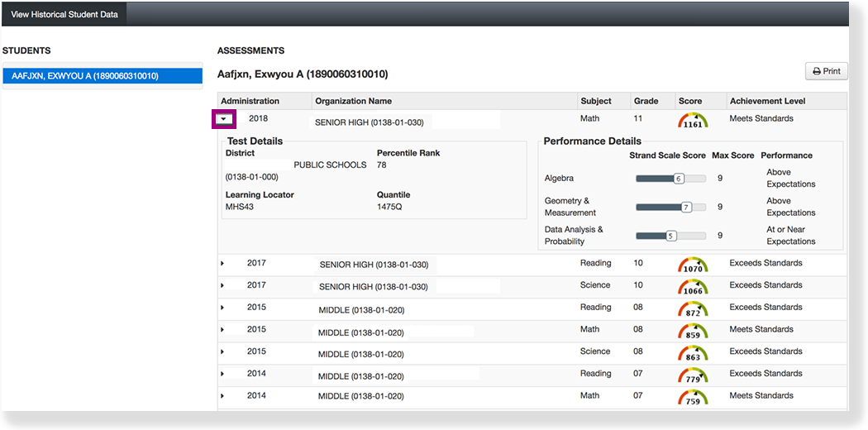Click the 1070 Reading score gauge
868x430 pixels.
click(693, 265)
